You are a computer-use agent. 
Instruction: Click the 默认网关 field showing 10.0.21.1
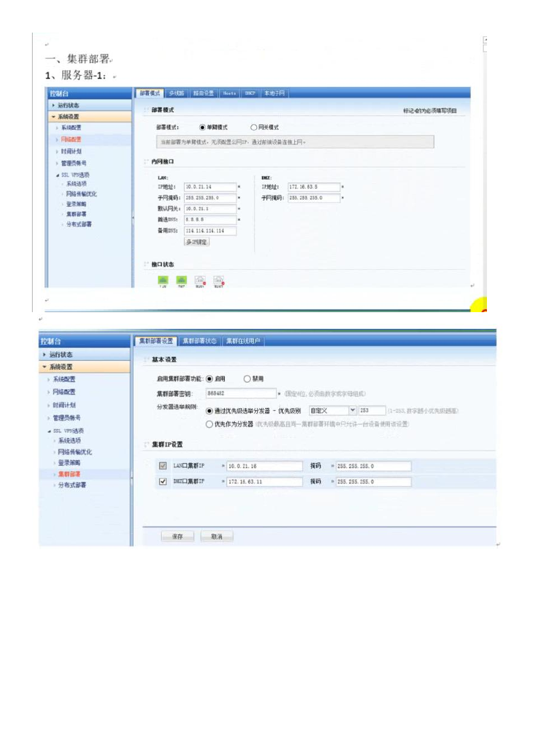pos(210,209)
